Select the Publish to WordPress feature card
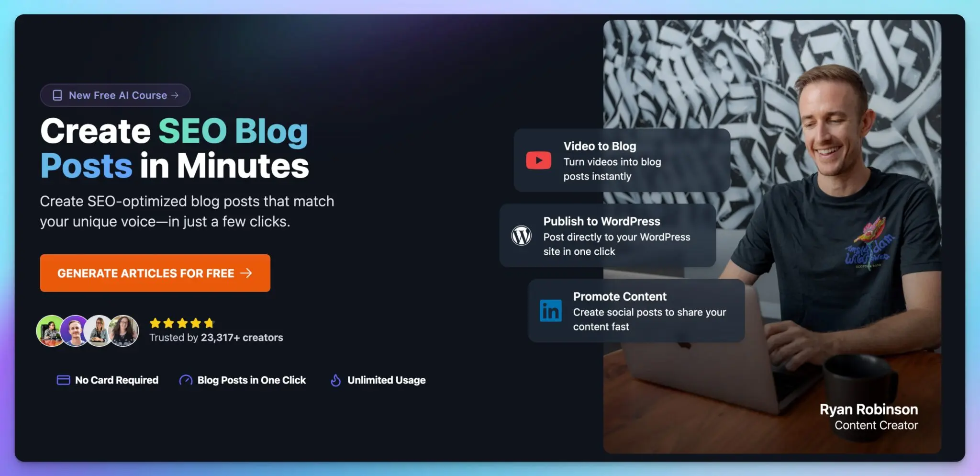The width and height of the screenshot is (980, 476). click(x=608, y=236)
